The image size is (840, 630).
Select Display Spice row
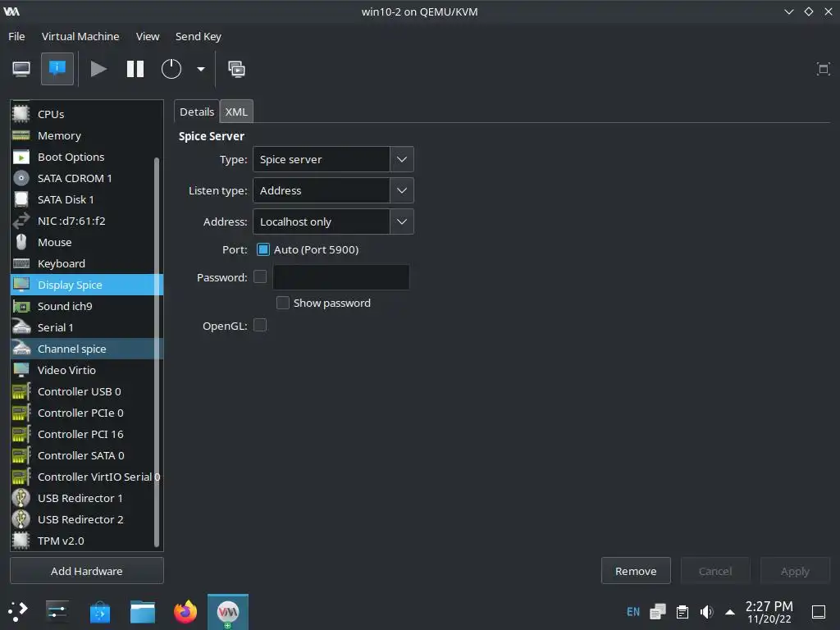[87, 285]
